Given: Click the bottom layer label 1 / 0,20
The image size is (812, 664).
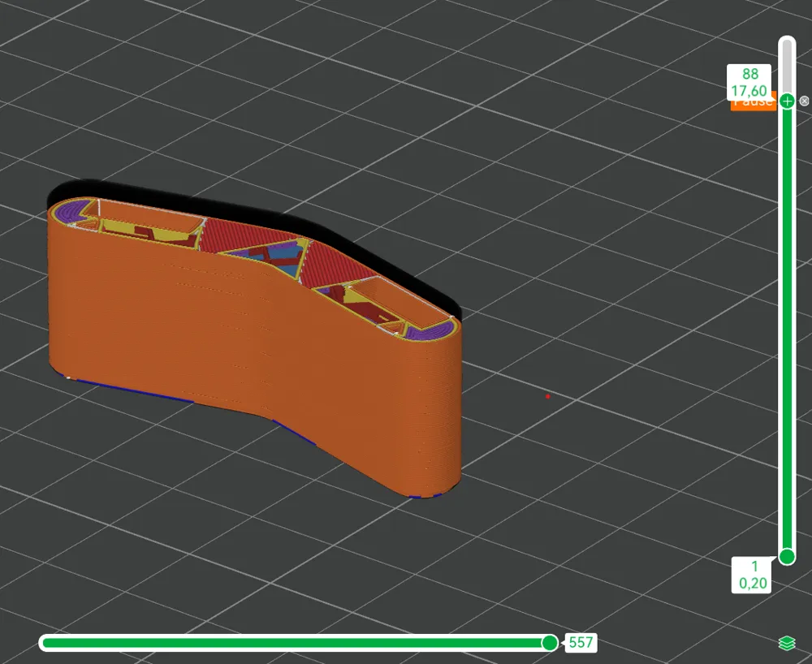Looking at the screenshot, I should [x=753, y=575].
